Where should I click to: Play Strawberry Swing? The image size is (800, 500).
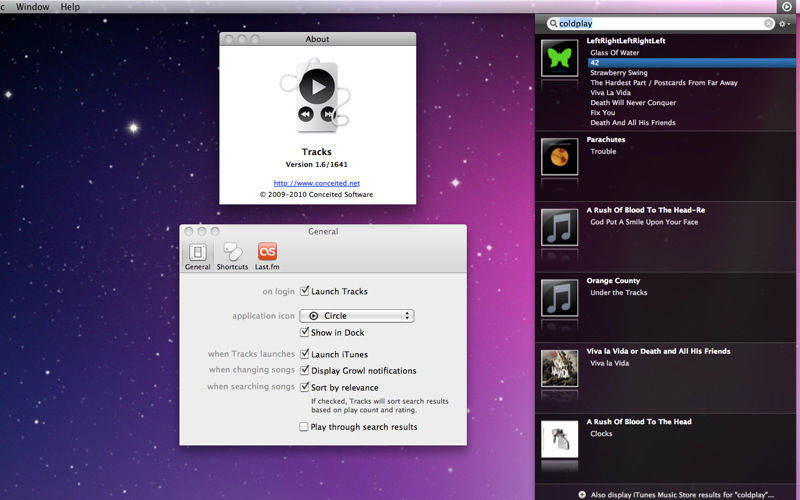pos(618,72)
